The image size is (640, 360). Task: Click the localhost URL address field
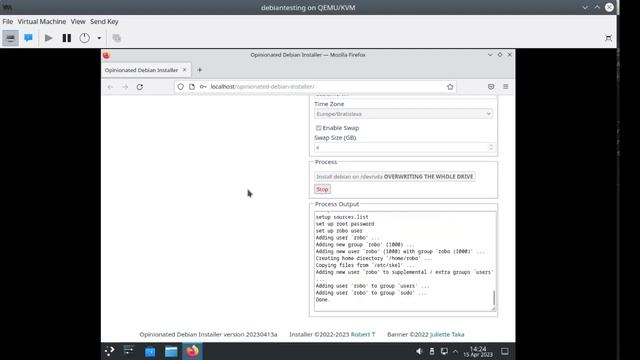[314, 87]
